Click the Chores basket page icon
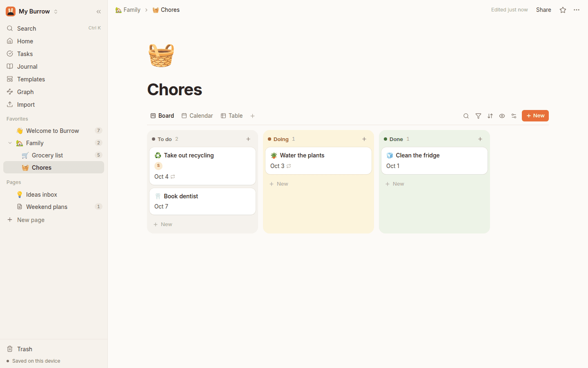This screenshot has width=588, height=368. (x=161, y=55)
